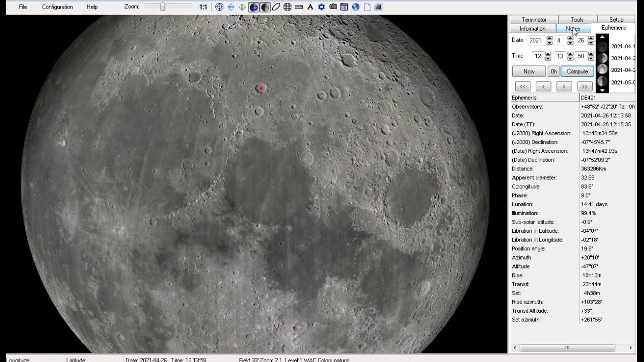Toggle the phase shading moon icon
Image resolution: width=644 pixels, height=362 pixels.
[265, 7]
